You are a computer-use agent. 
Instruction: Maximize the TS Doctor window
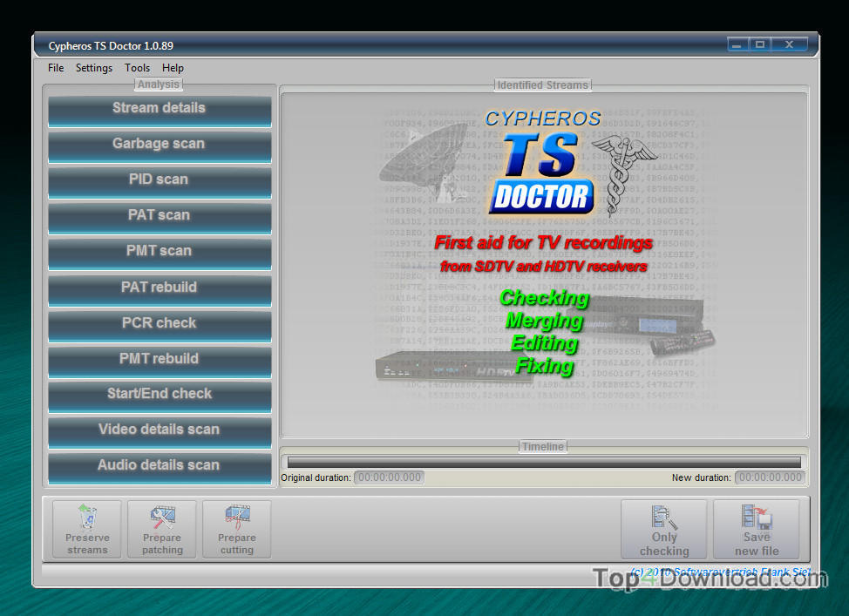point(760,44)
